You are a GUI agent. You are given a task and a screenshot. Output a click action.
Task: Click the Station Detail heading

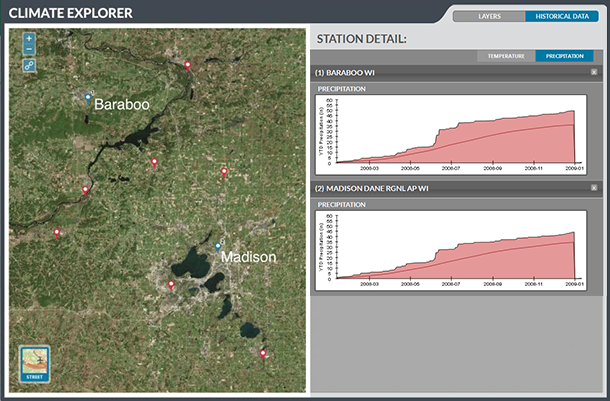[x=361, y=39]
